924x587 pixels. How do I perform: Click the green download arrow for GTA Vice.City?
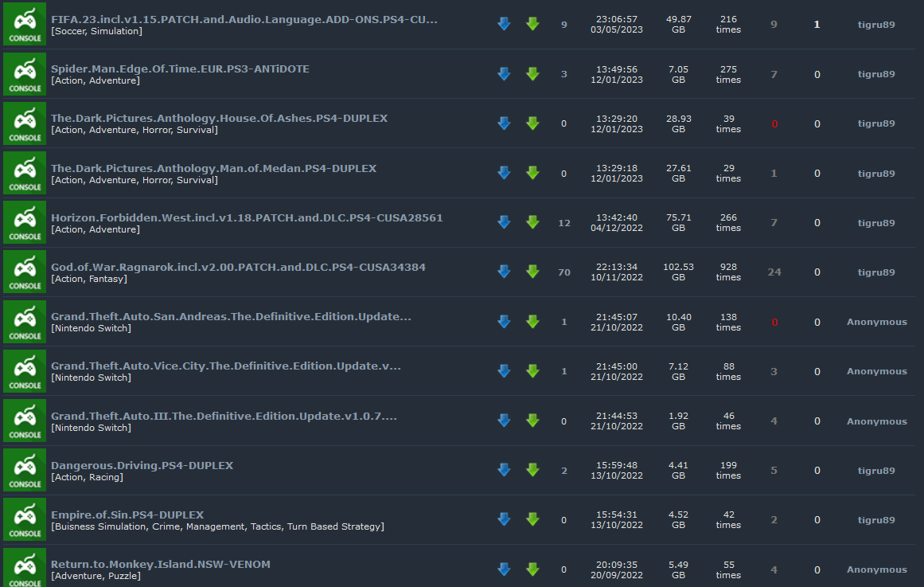click(532, 370)
